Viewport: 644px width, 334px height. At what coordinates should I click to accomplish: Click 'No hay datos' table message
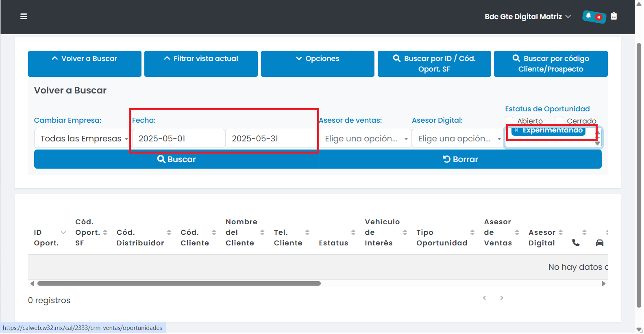[578, 267]
